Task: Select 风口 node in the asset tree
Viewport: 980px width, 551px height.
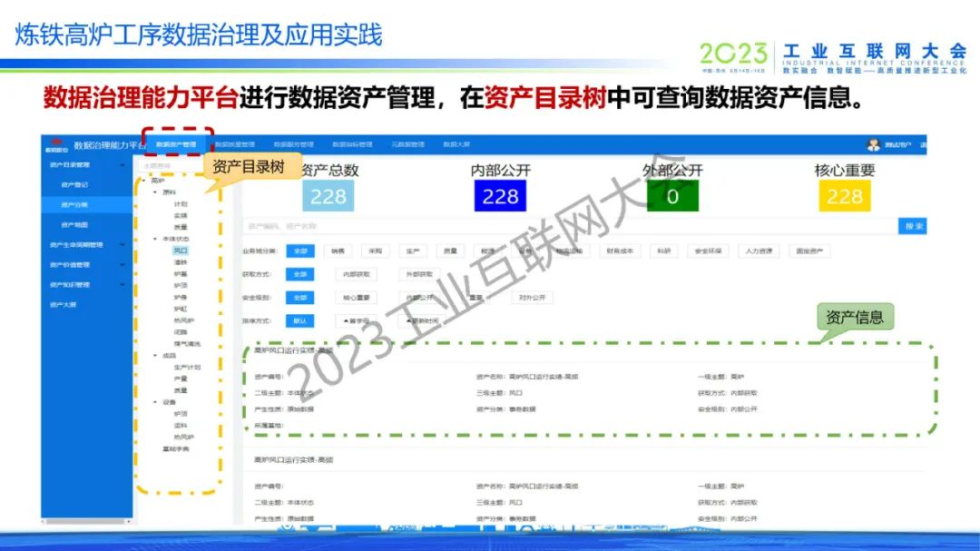Action: point(181,251)
